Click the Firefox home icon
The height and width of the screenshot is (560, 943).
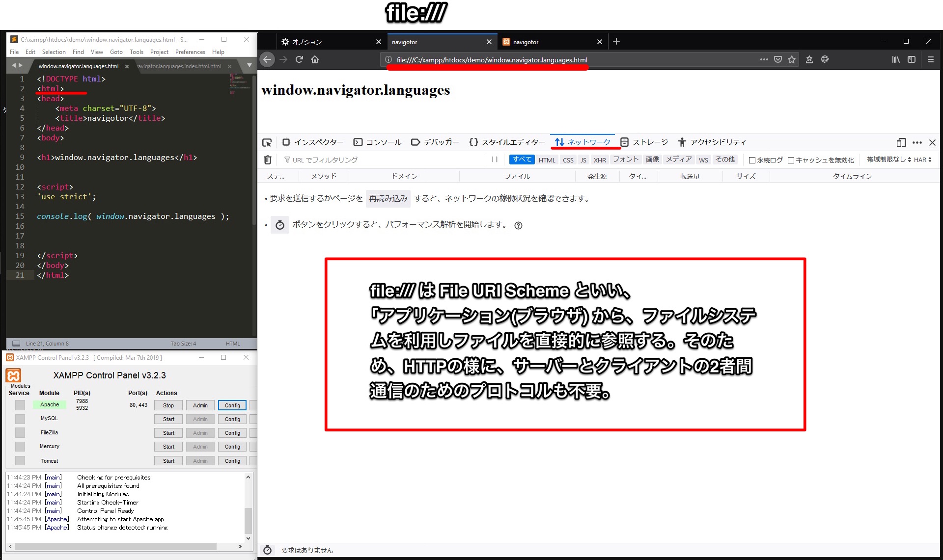coord(315,59)
